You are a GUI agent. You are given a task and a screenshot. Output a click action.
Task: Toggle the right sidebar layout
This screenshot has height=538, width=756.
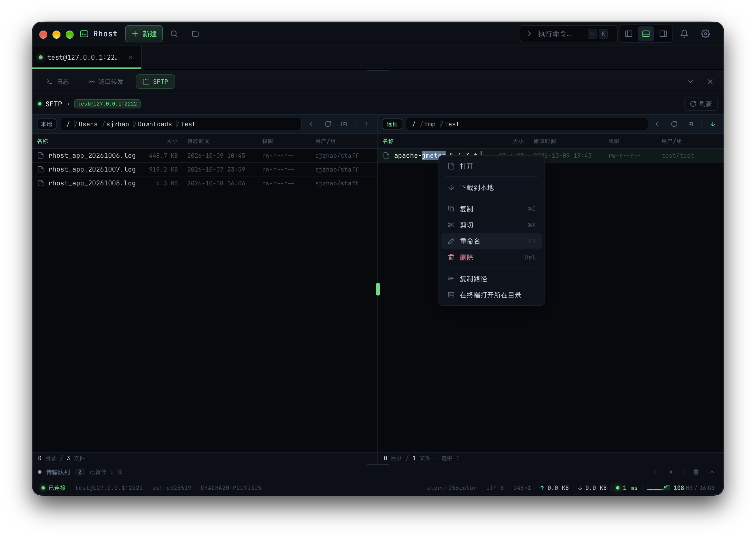[663, 34]
